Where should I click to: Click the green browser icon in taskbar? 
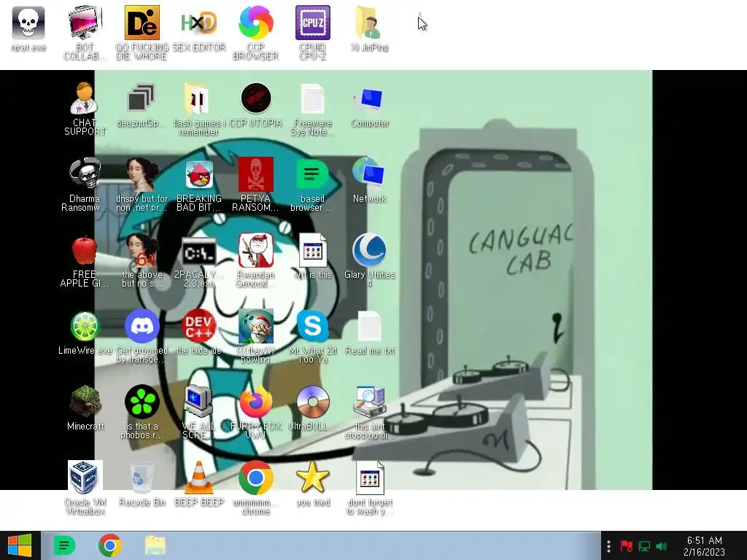[x=64, y=545]
